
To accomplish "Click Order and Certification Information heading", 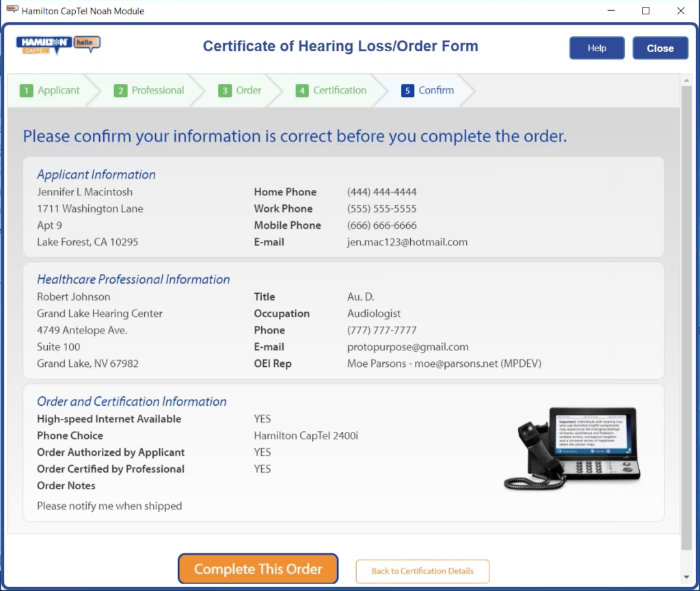I will pos(132,402).
